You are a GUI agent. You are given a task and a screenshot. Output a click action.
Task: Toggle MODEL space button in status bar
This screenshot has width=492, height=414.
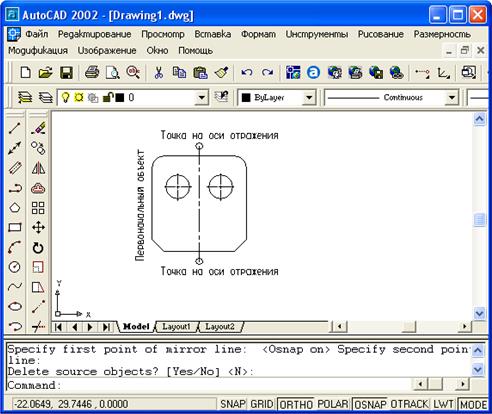click(x=473, y=404)
